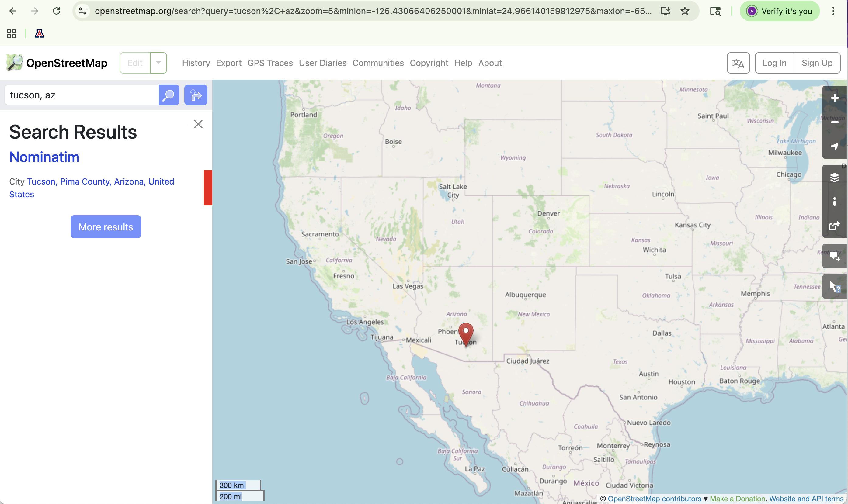
Task: Click the red Tucson map marker
Action: coord(466,333)
